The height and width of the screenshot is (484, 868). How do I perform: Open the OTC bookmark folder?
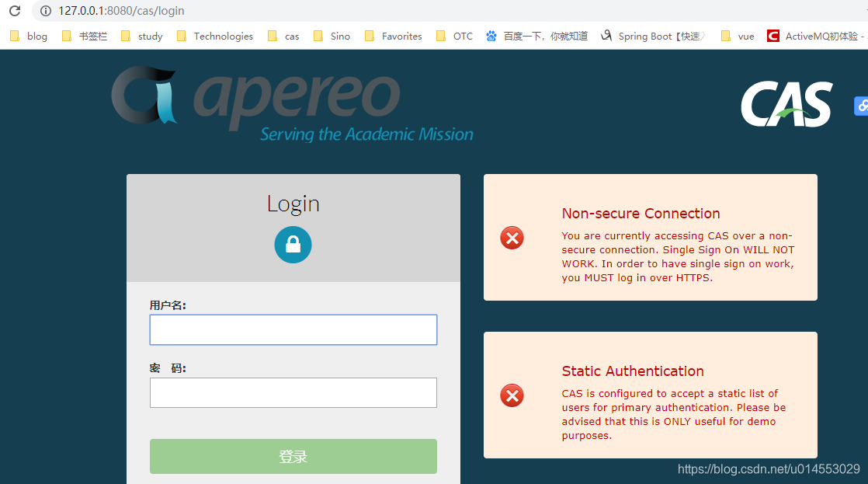(454, 36)
